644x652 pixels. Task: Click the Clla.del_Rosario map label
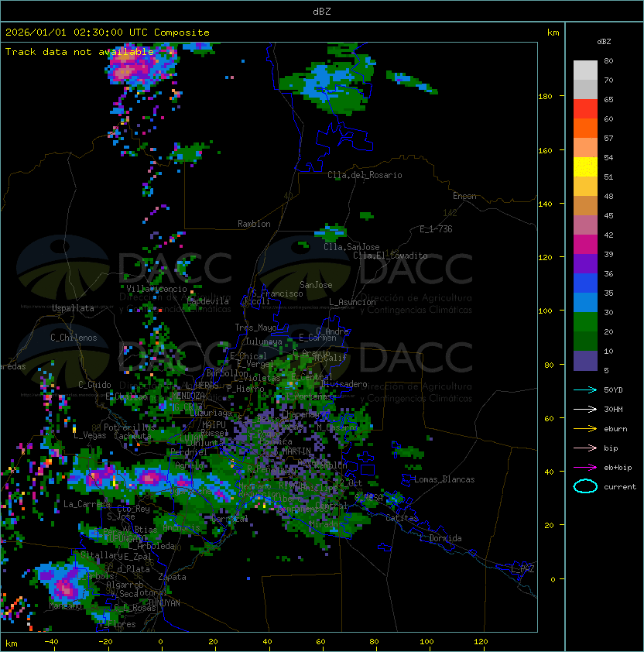click(x=365, y=175)
